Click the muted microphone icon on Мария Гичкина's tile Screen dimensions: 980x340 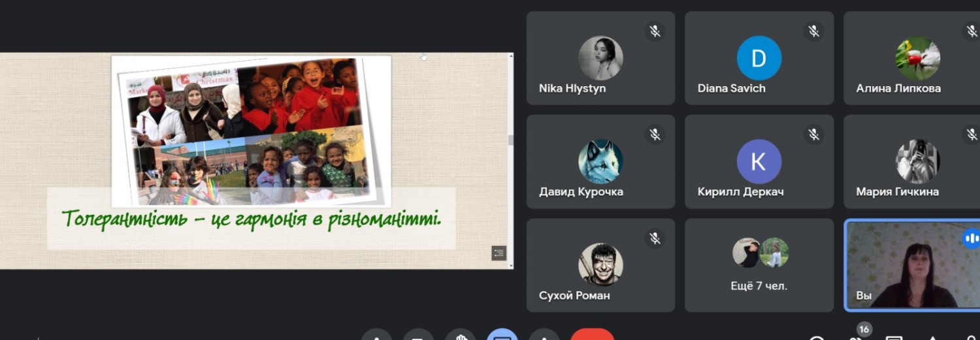972,134
